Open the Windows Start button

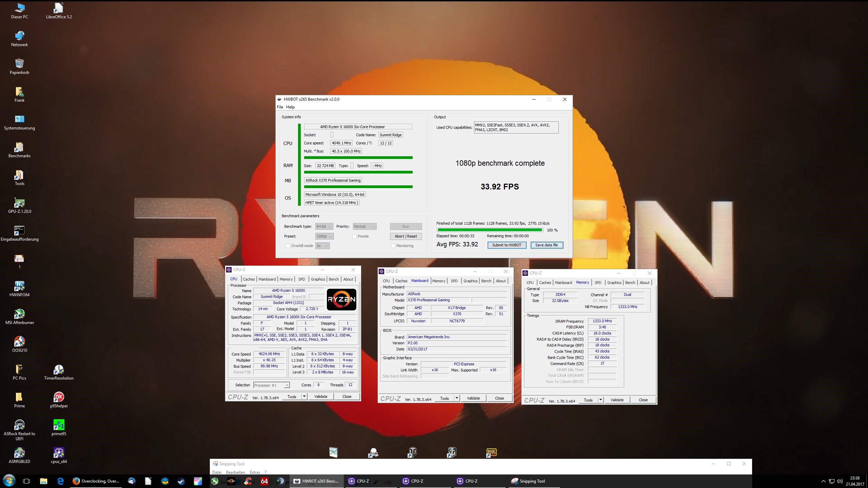[9, 481]
